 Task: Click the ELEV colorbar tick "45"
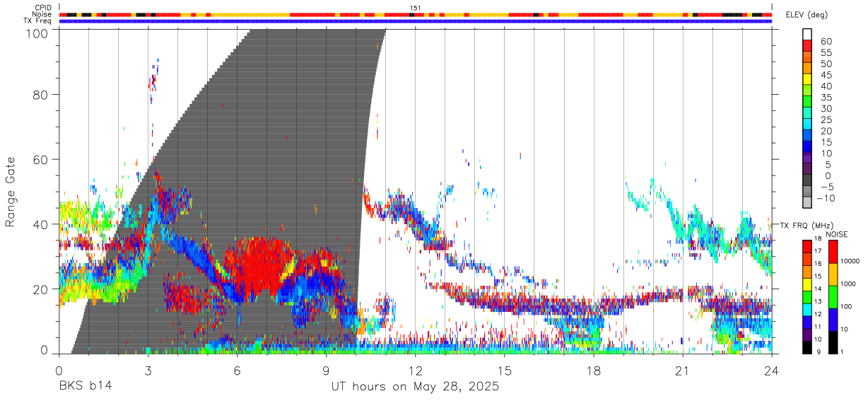(826, 75)
